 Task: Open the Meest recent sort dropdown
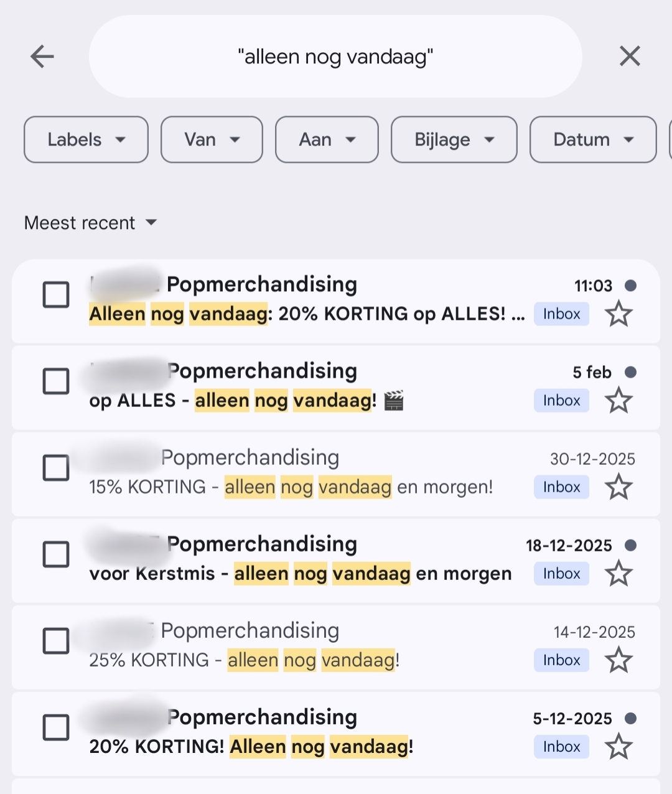91,223
